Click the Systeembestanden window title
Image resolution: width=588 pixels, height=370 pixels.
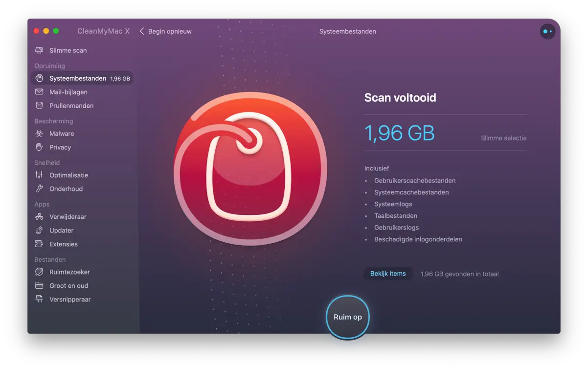(348, 31)
